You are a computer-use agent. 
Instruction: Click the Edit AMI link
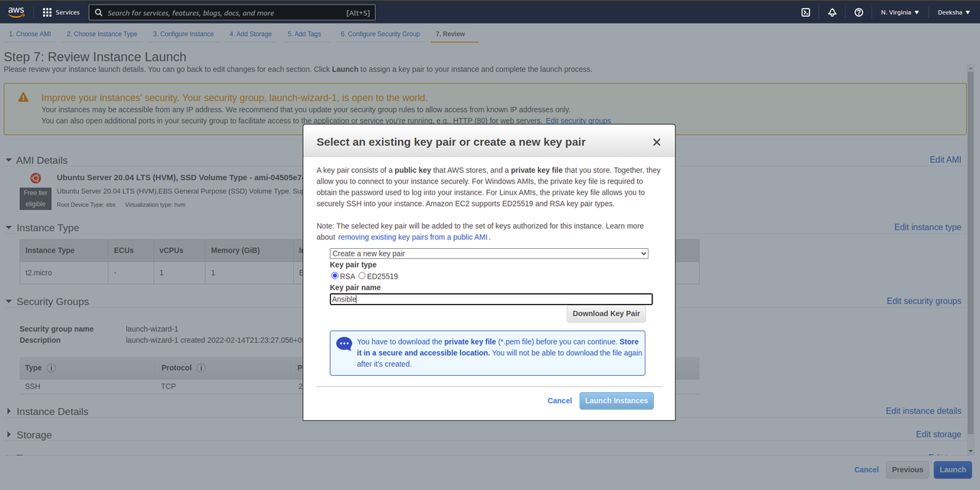click(946, 160)
